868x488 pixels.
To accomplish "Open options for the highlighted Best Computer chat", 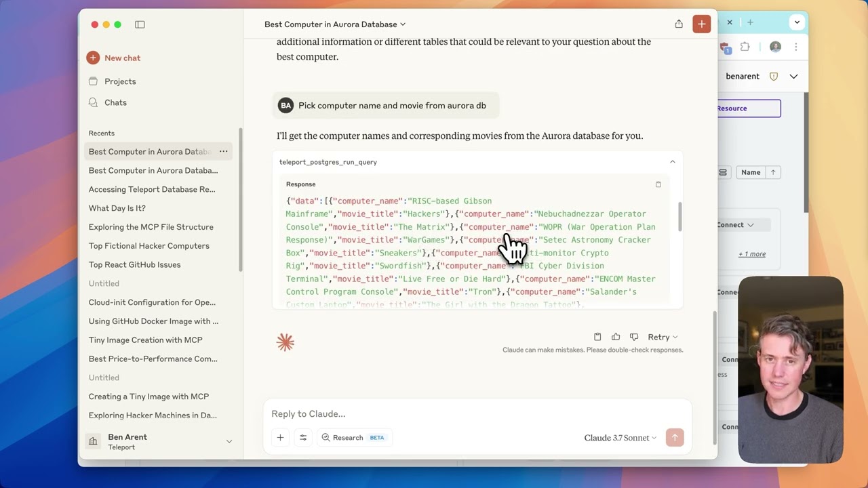I will click(x=223, y=151).
